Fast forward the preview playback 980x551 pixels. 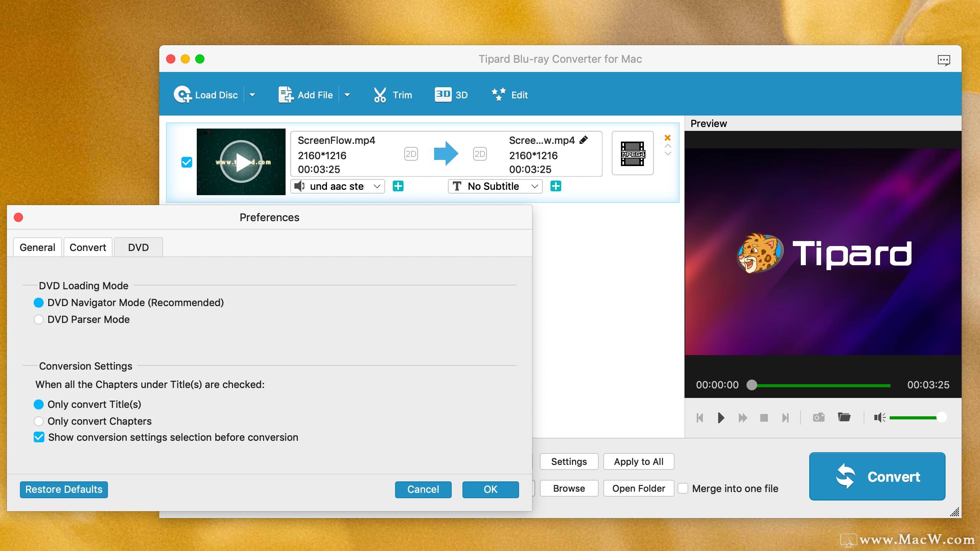[743, 417]
